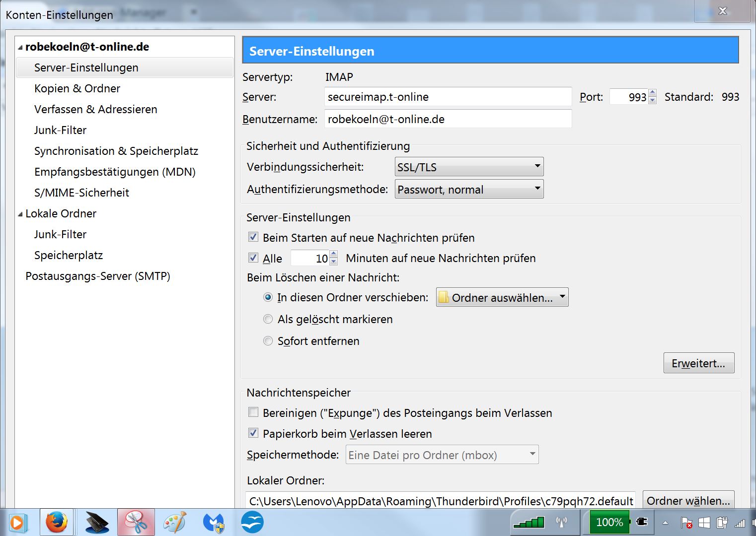
Task: Select 'Sofort entfernen' radio button
Action: pos(268,341)
